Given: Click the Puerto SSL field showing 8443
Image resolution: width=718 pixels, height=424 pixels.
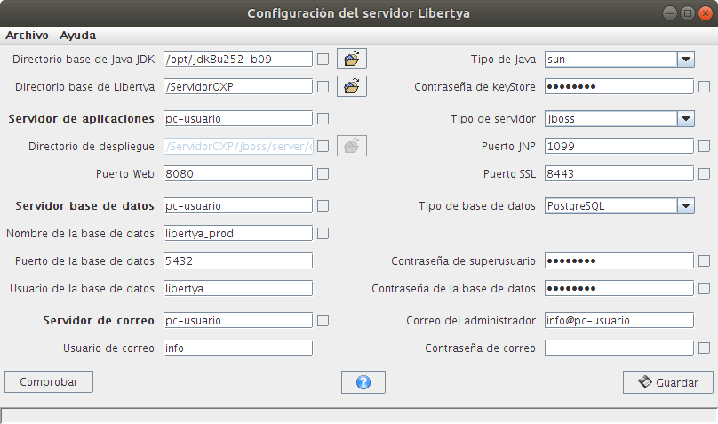Looking at the screenshot, I should click(x=619, y=174).
